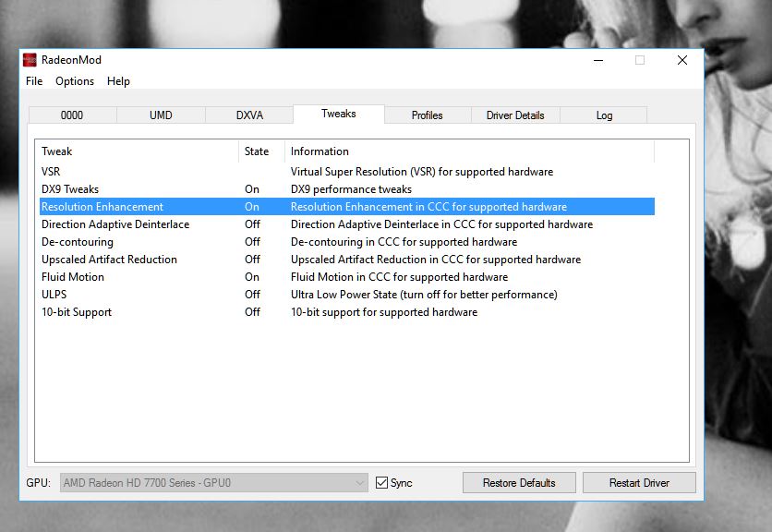Switch to the 0000 tab
Screen dimensions: 772x532
tap(72, 115)
